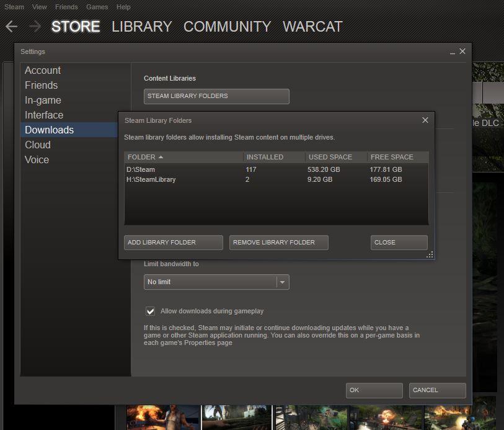Confirm settings with OK button
Viewport: 504px width, 430px height.
[x=374, y=390]
